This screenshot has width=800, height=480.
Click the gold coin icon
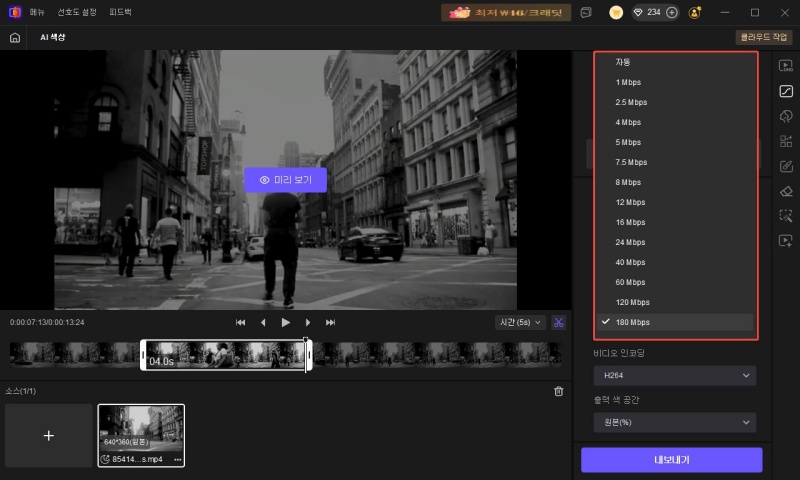tap(616, 12)
